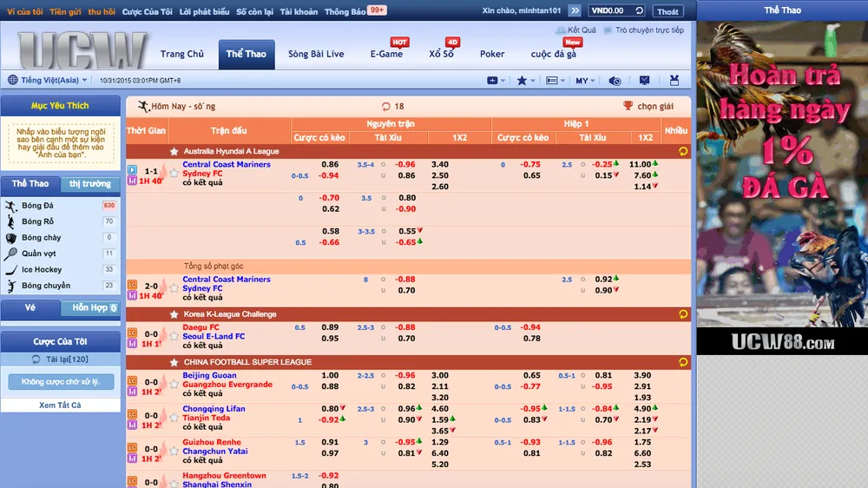Switch to the Sòng Bài Live tab
Screen dimensions: 868x488
click(316, 54)
